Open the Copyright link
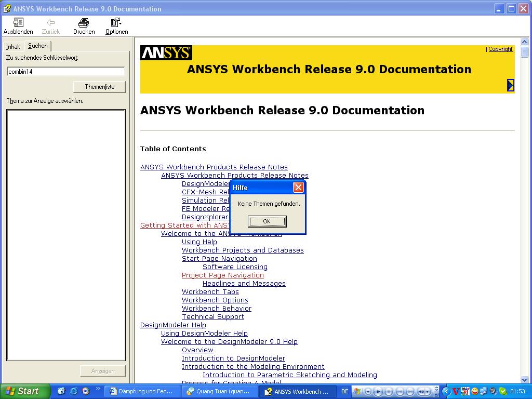The width and height of the screenshot is (532, 399). [x=500, y=49]
